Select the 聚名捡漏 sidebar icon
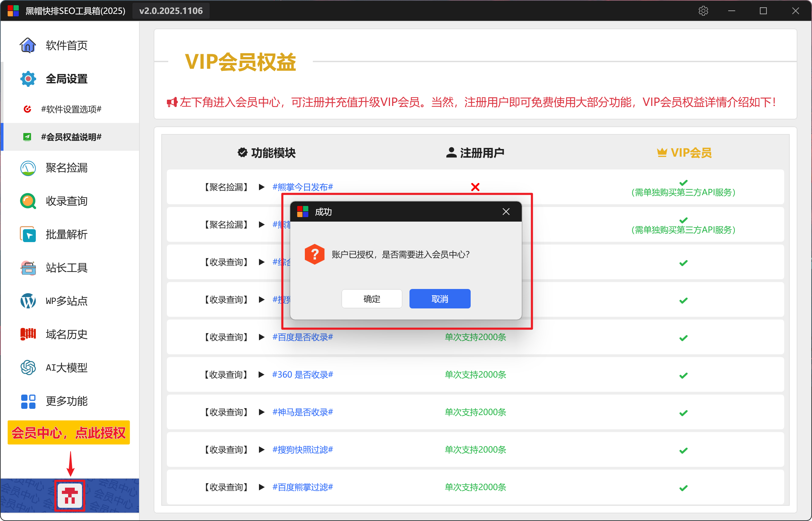The height and width of the screenshot is (521, 812). coord(28,168)
